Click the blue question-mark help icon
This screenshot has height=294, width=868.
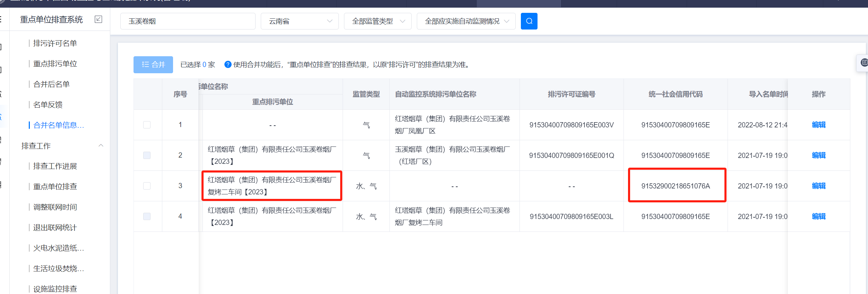pyautogui.click(x=228, y=65)
